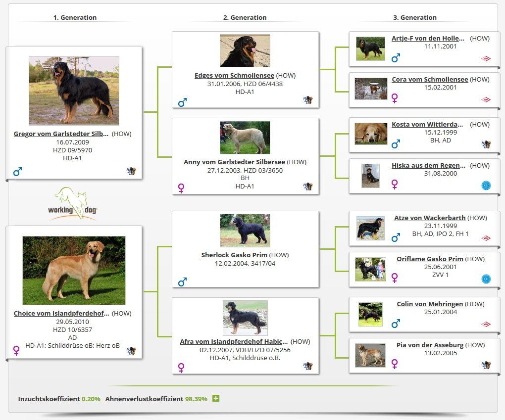
Task: Click the Inzuchtskoeffizient 0.20% value
Action: tap(91, 399)
